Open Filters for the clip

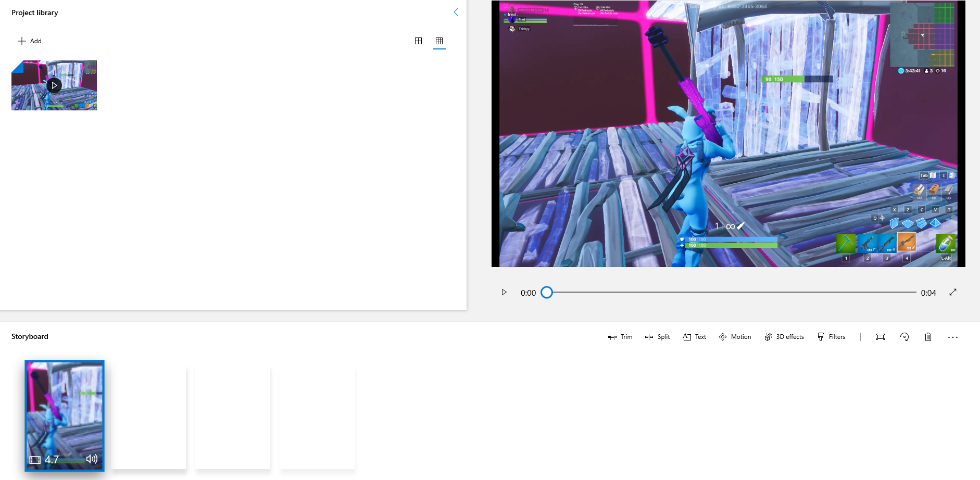click(x=831, y=337)
